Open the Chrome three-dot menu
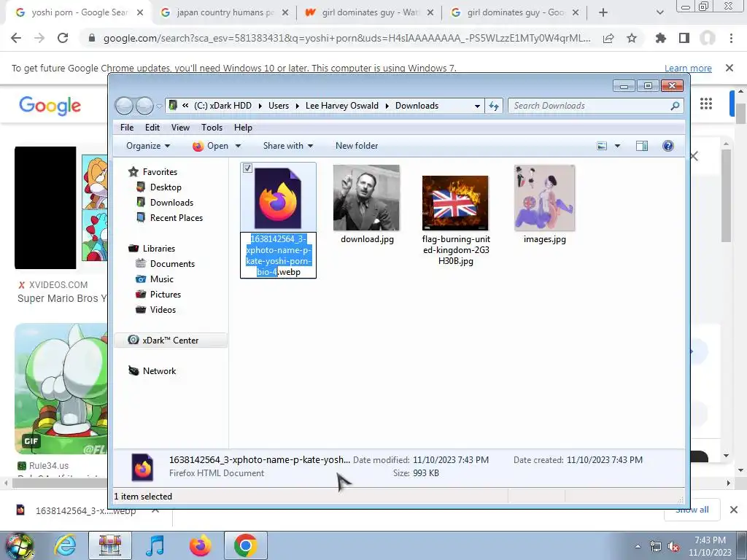Screen dimensions: 747x560 click(731, 38)
